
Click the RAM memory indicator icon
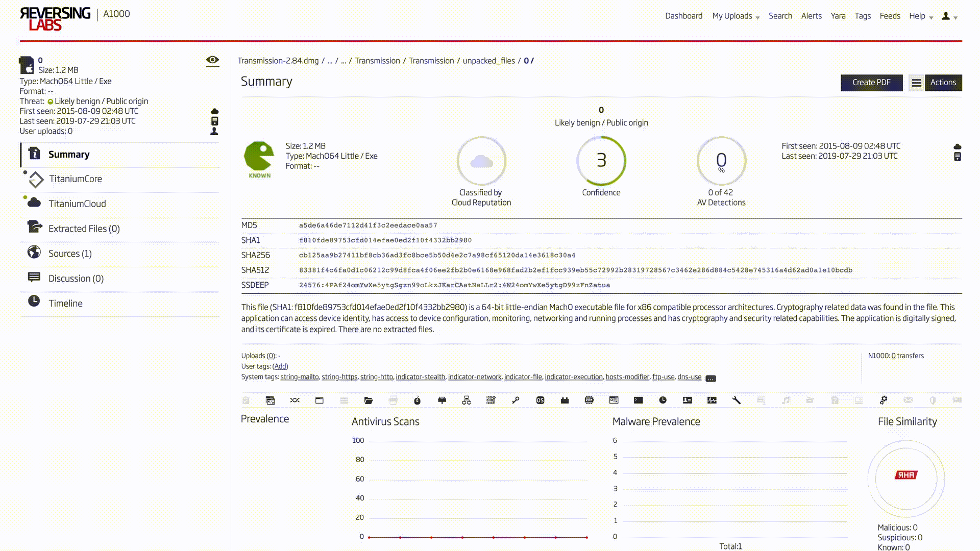pos(589,400)
